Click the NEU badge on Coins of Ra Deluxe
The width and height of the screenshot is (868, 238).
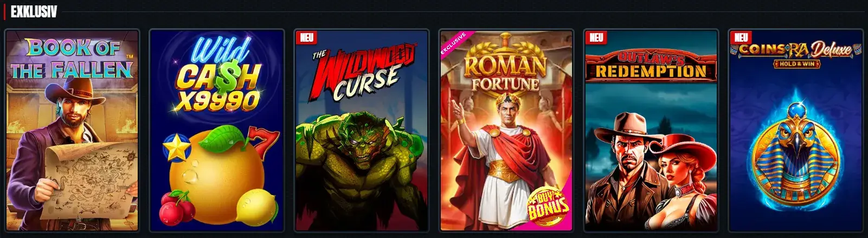[742, 37]
